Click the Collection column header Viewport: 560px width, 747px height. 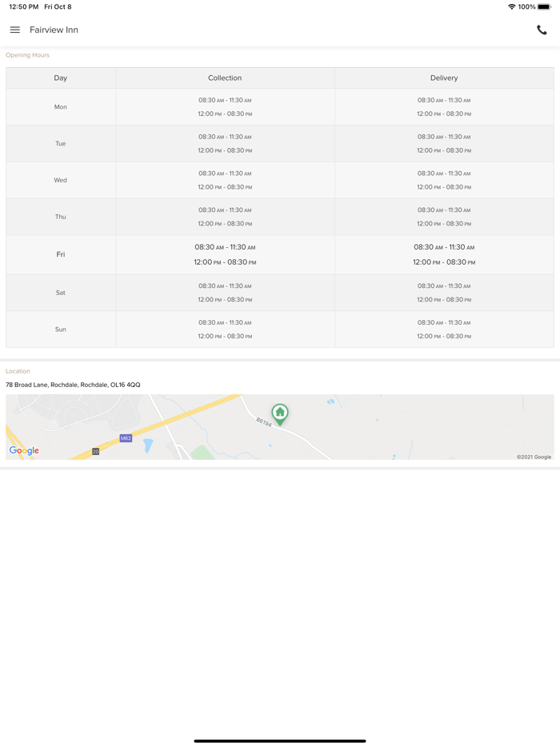[225, 78]
